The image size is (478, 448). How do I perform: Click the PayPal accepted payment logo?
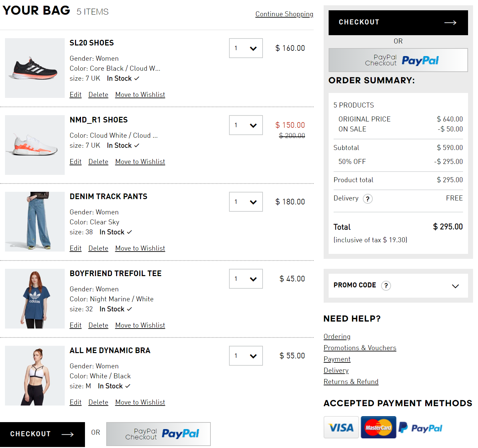tap(420, 428)
